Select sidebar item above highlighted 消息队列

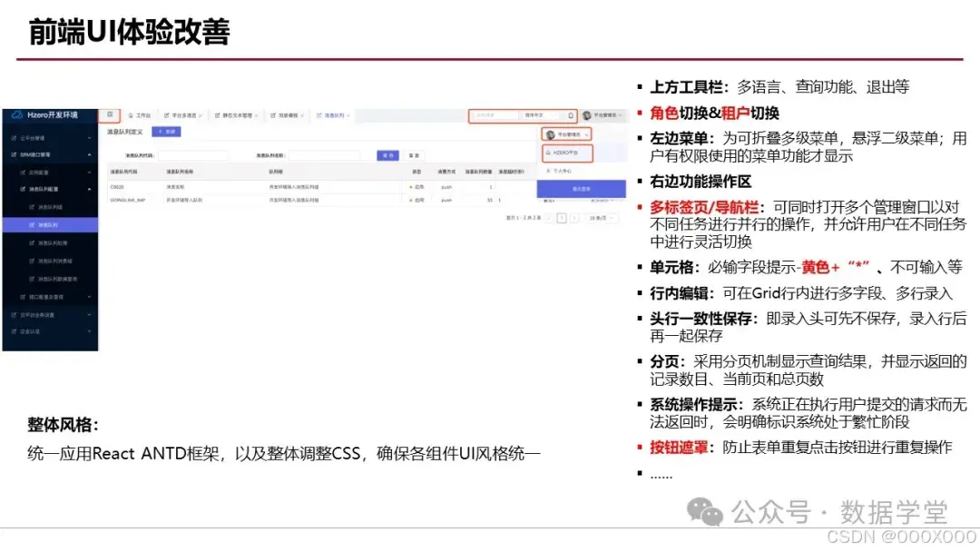pos(50,207)
